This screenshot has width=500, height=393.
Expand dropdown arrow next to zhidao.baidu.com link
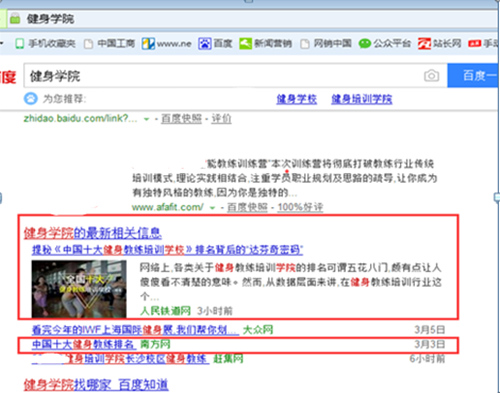tap(146, 119)
